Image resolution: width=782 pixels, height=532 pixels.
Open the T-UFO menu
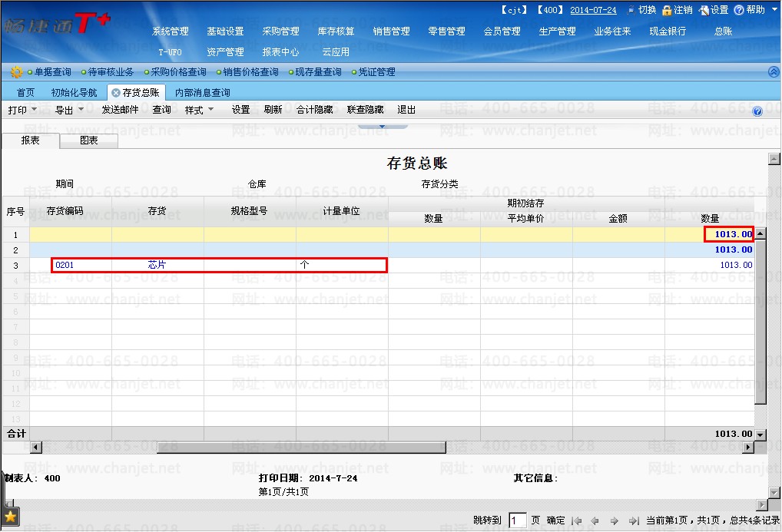pos(170,52)
